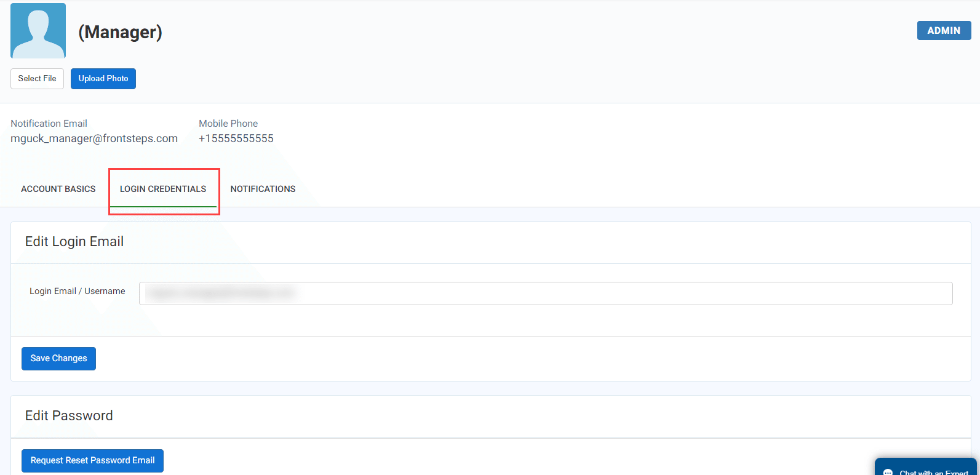Viewport: 980px width, 475px height.
Task: Save Changes to the login email
Action: coord(58,359)
